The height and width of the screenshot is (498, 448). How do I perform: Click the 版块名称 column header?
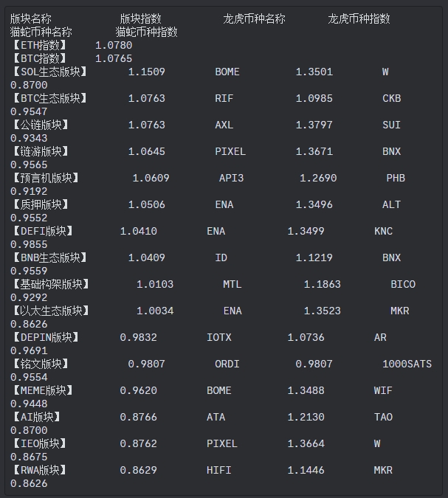(x=30, y=18)
